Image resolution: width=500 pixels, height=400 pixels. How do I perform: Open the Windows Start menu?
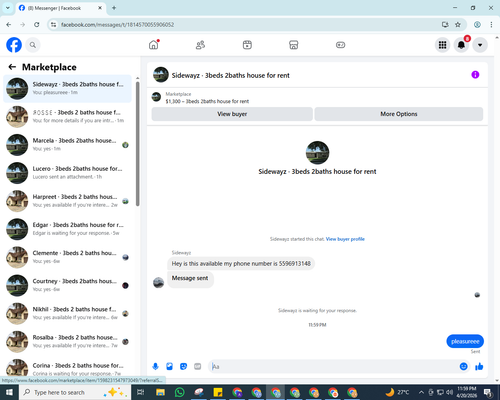pyautogui.click(x=9, y=392)
